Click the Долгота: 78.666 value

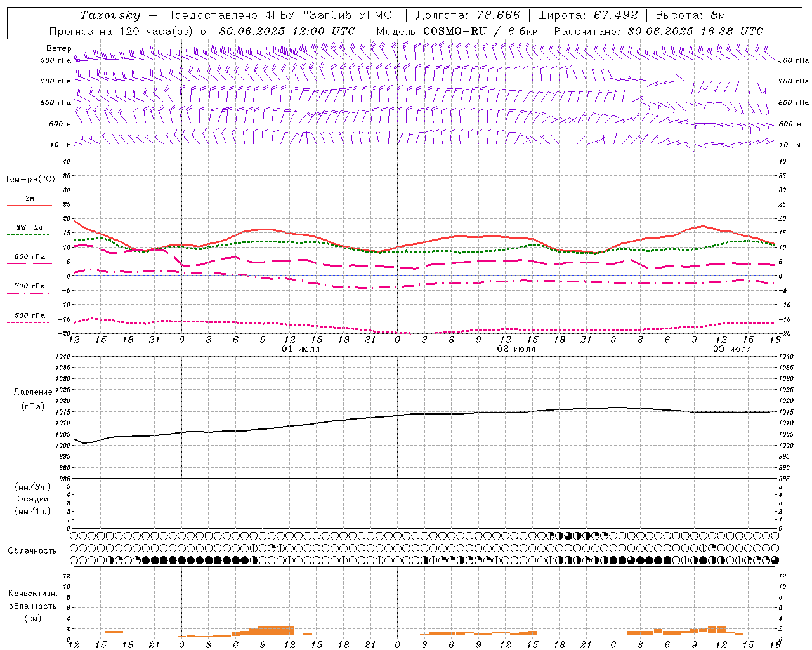pyautogui.click(x=468, y=15)
